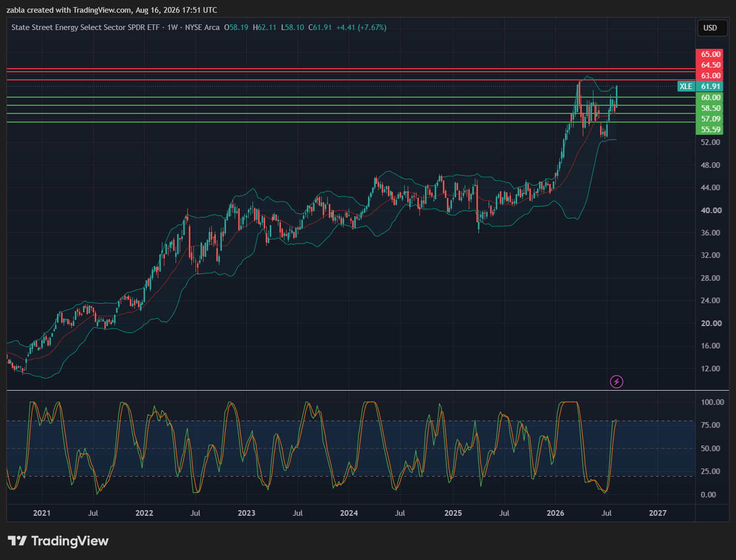Click the 48.00 price axis label

pyautogui.click(x=711, y=165)
